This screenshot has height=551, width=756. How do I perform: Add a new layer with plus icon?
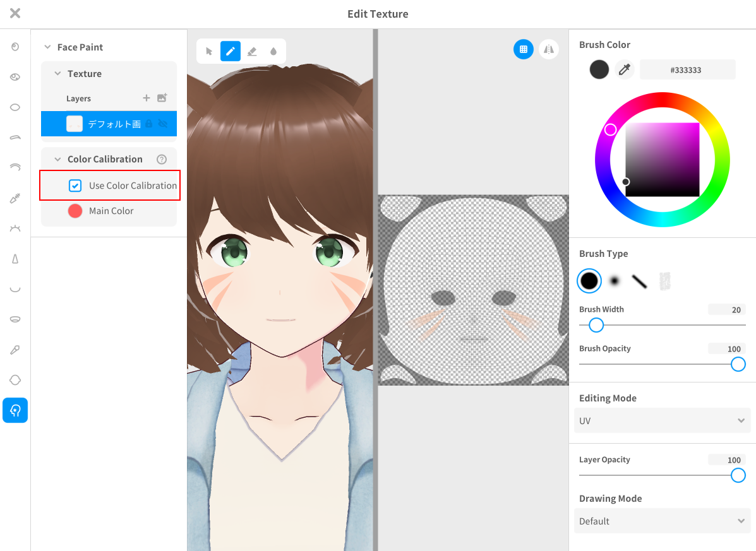tap(147, 98)
